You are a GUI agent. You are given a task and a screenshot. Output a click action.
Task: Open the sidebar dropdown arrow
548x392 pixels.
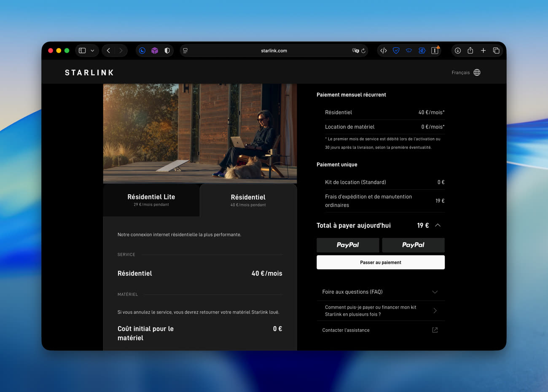click(92, 51)
